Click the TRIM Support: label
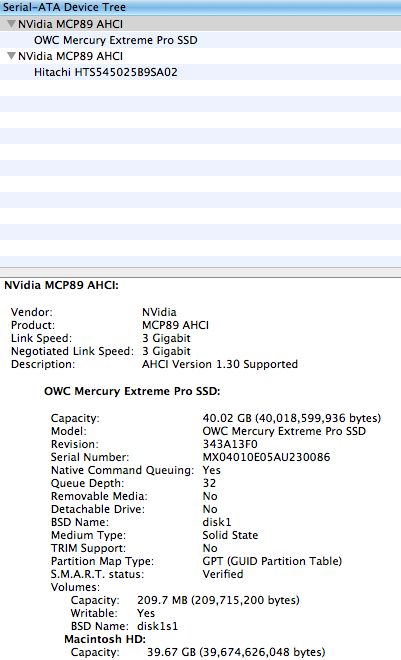The image size is (401, 660). (x=88, y=549)
